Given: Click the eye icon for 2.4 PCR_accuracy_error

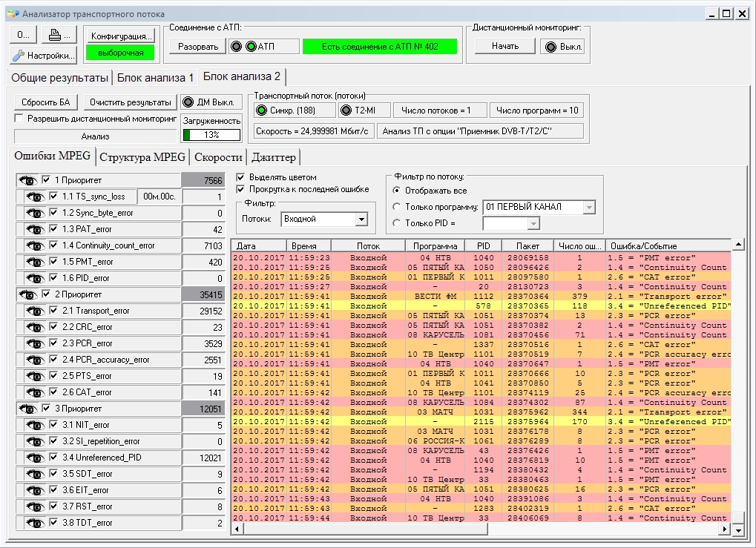Looking at the screenshot, I should [35, 360].
